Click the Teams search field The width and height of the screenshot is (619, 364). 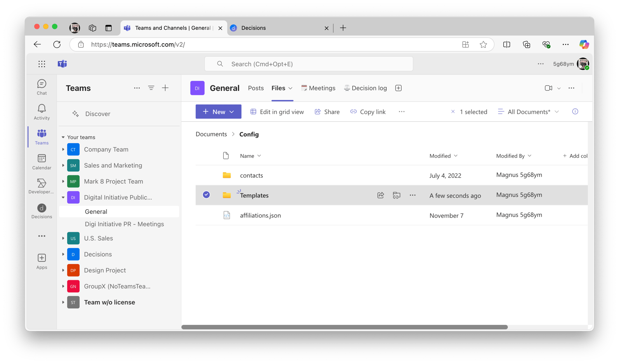[x=309, y=64]
